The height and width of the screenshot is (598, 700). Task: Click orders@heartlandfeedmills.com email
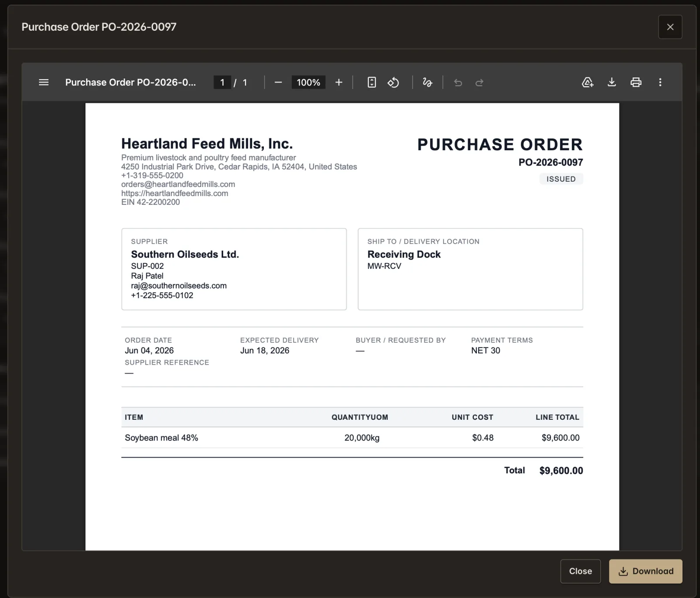[x=178, y=184]
